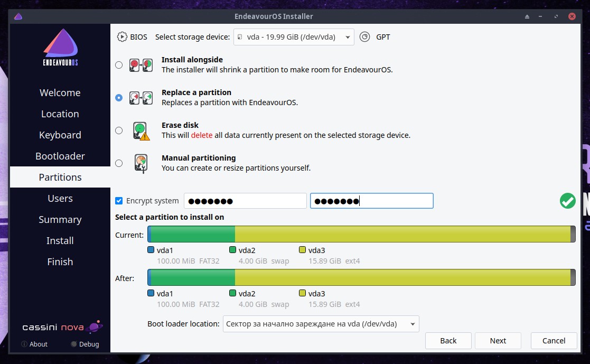Screen dimensions: 590x364
Task: Click the Back button
Action: coord(448,341)
